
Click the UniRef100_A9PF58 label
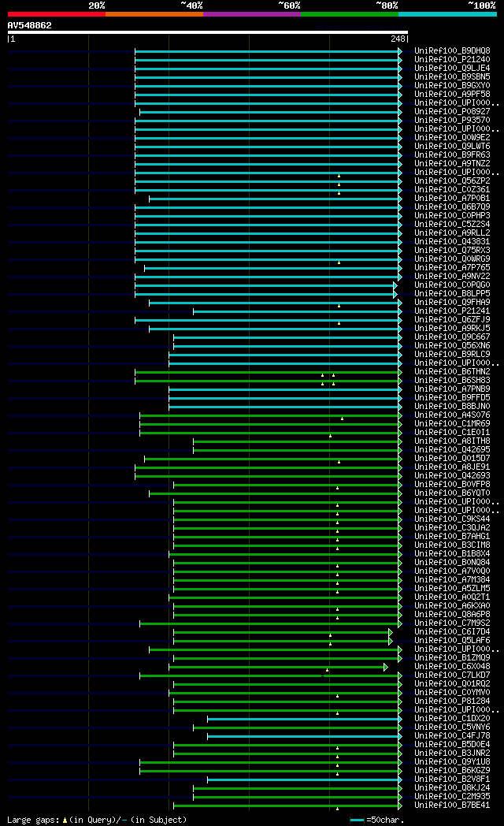click(452, 94)
